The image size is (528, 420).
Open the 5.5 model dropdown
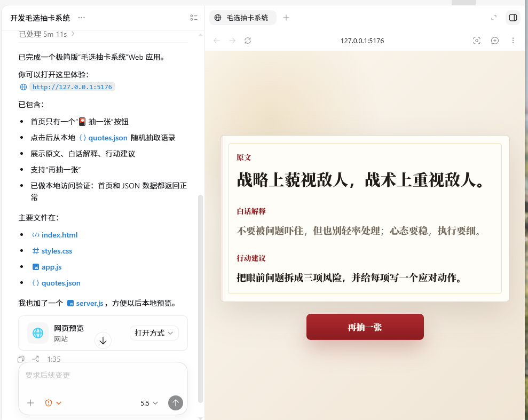149,403
